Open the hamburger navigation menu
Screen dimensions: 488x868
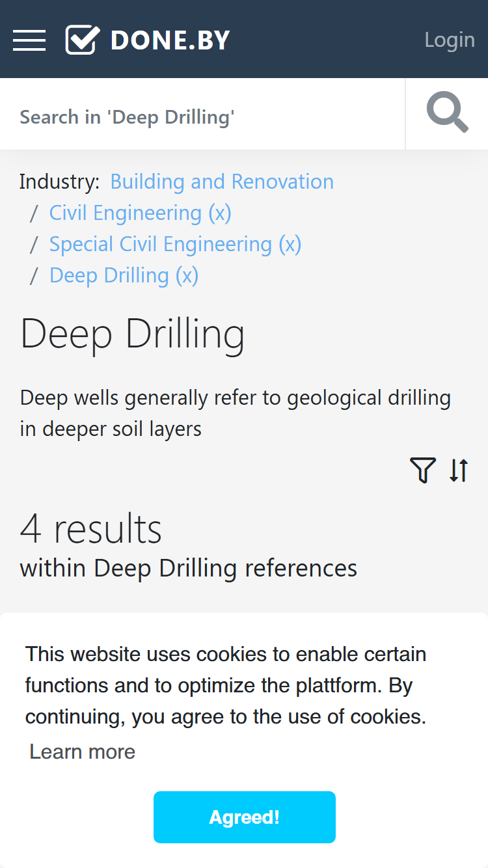click(29, 40)
